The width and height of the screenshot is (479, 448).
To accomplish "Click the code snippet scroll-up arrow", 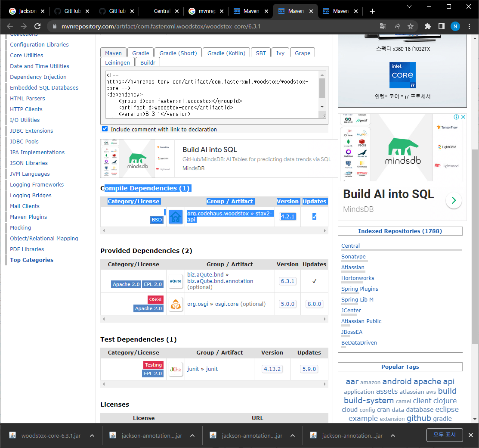I will click(x=322, y=75).
